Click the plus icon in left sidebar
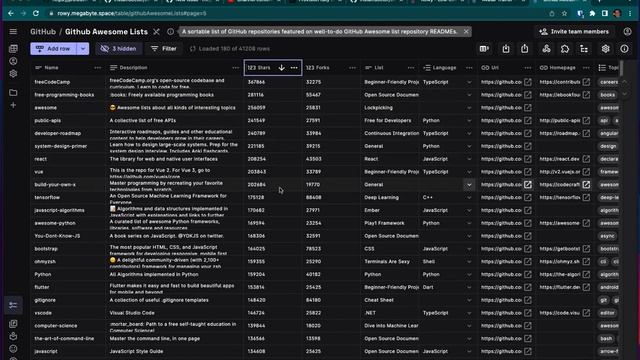 click(x=13, y=105)
